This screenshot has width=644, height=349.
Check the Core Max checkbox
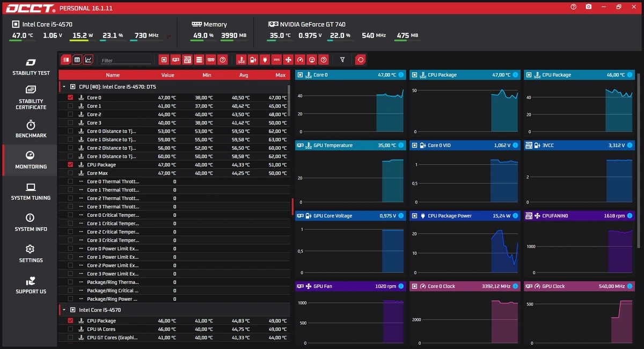click(x=70, y=173)
